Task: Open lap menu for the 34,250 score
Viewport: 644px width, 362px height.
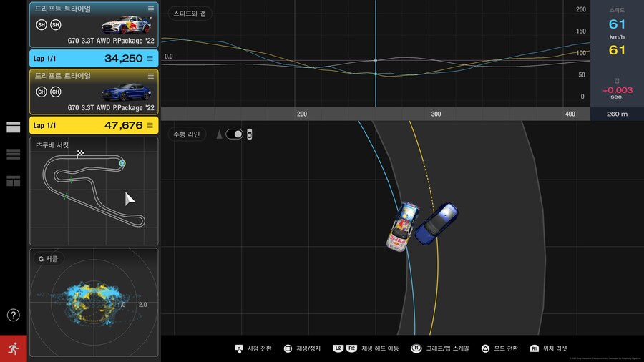Action: point(150,58)
